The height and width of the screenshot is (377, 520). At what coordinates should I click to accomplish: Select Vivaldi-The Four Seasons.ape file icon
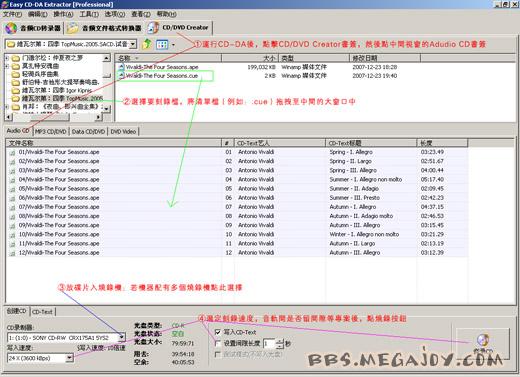(122, 67)
